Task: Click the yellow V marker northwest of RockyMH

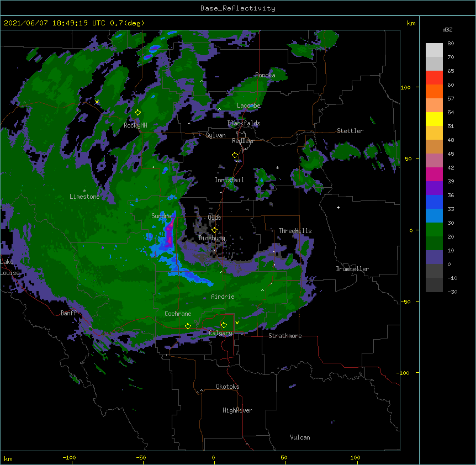Action: click(97, 102)
